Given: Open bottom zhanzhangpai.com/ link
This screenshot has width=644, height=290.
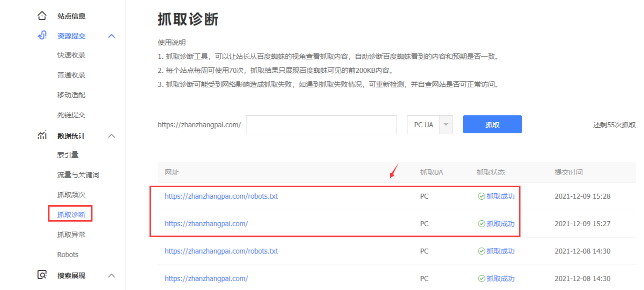Looking at the screenshot, I should click(206, 279).
